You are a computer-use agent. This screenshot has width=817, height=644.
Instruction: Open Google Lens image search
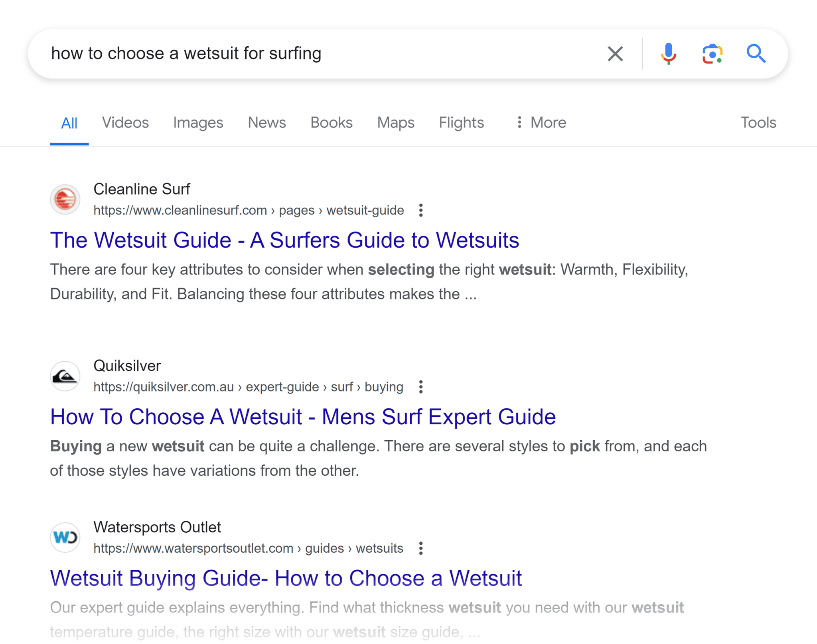coord(712,53)
